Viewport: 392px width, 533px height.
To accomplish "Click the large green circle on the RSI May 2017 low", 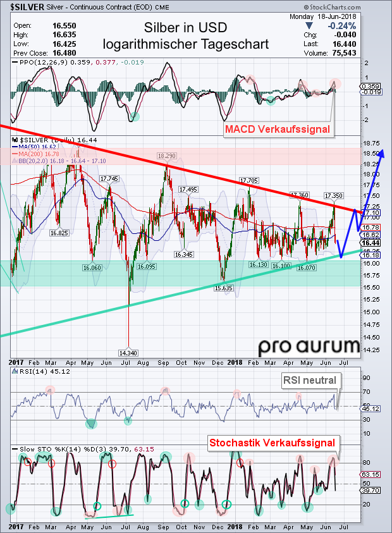I will [x=92, y=423].
